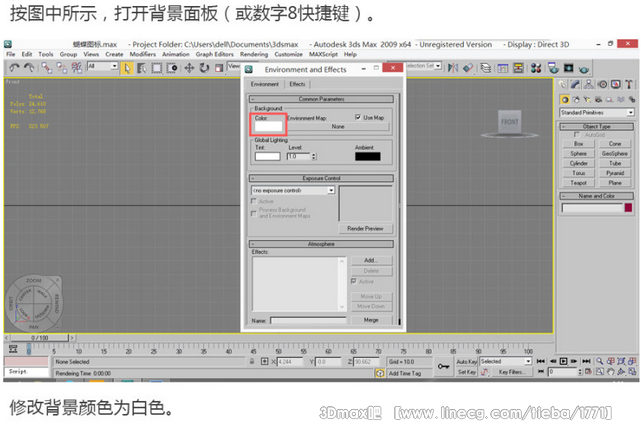This screenshot has width=641, height=430.
Task: Open the Selected key filter dropdown
Action: (x=528, y=361)
